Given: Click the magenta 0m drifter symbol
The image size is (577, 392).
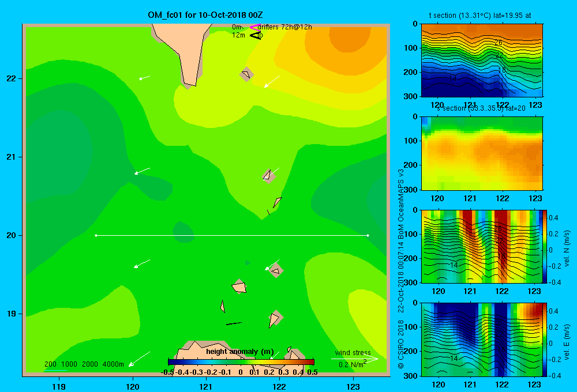Looking at the screenshot, I should click(x=255, y=27).
